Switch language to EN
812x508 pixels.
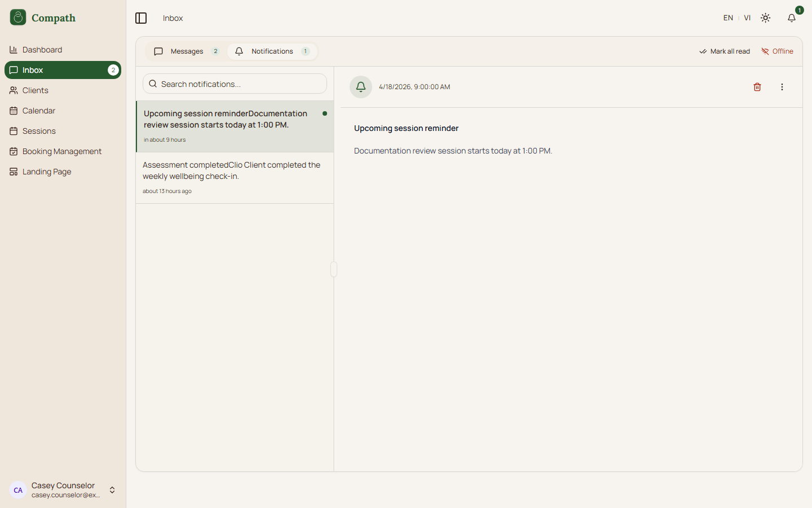728,18
